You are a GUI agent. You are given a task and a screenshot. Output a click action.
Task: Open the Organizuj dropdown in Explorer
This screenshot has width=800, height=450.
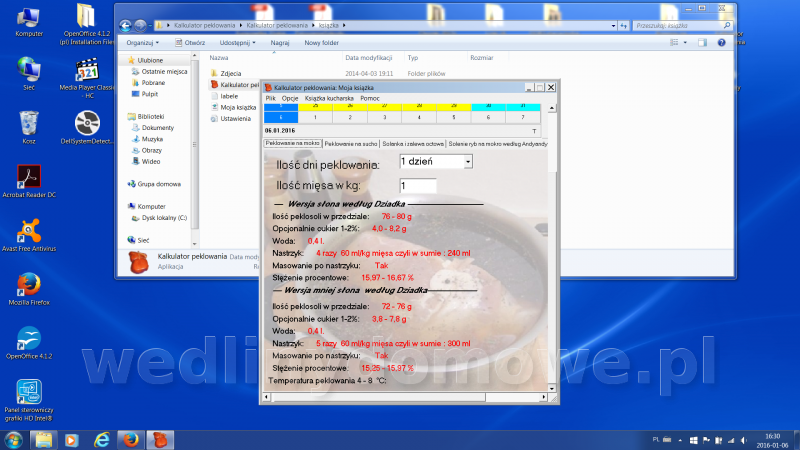coord(142,43)
